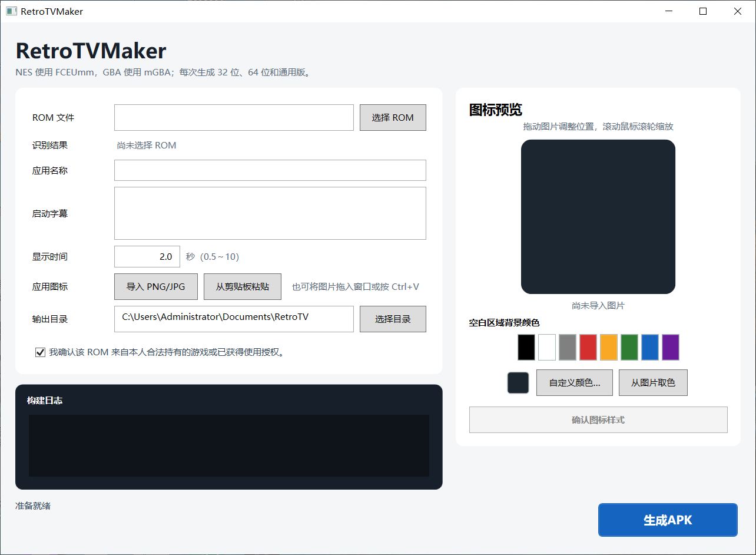
Task: Click the 构建日志 panel title
Action: 45,400
